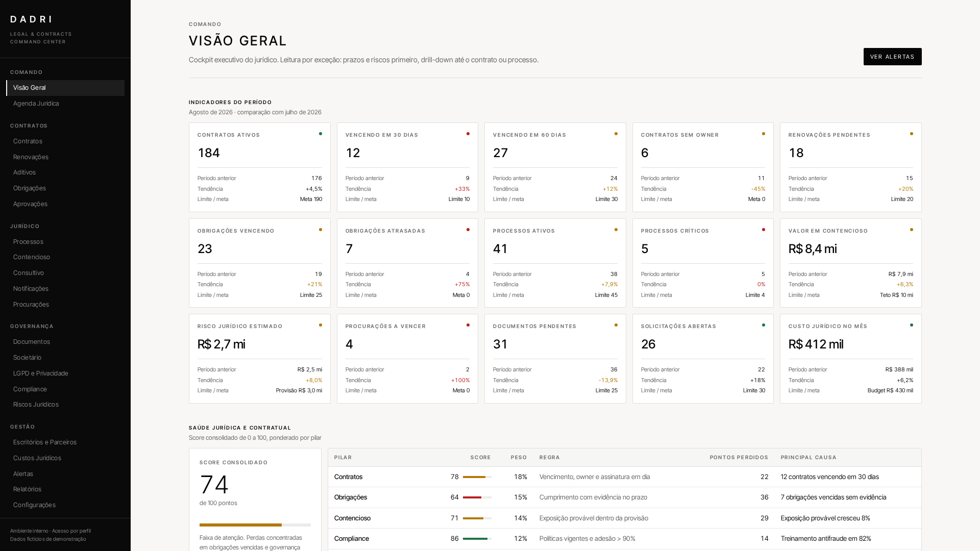
Task: Open the Obrigações Atrasadas indicator card
Action: click(407, 263)
